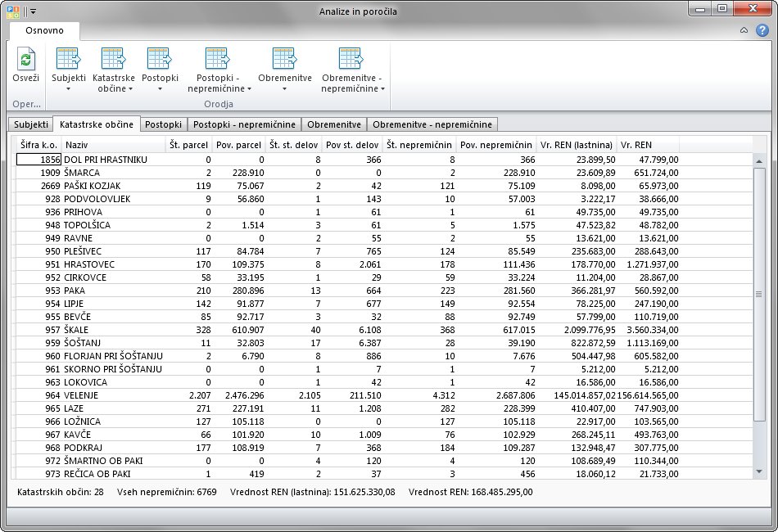Select the ŠOŠTANJ row name
The image size is (778, 532).
click(x=83, y=343)
